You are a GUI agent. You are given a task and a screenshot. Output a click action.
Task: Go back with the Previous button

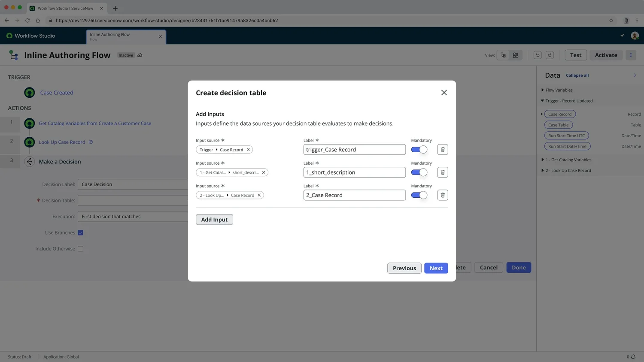pos(404,268)
